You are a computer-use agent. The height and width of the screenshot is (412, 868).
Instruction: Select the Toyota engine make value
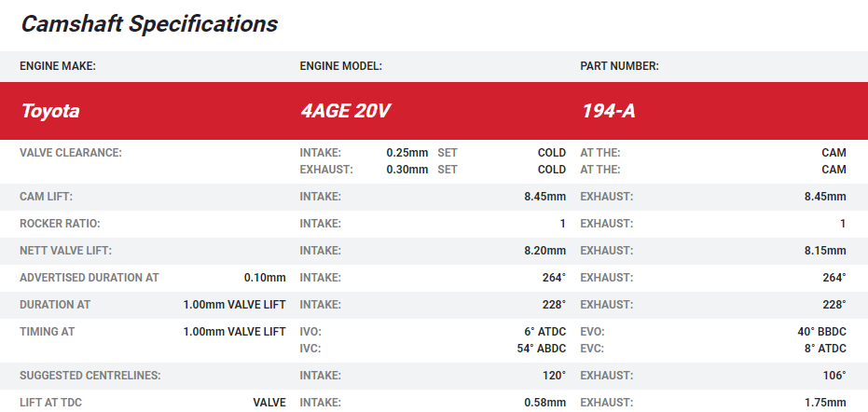(x=50, y=111)
